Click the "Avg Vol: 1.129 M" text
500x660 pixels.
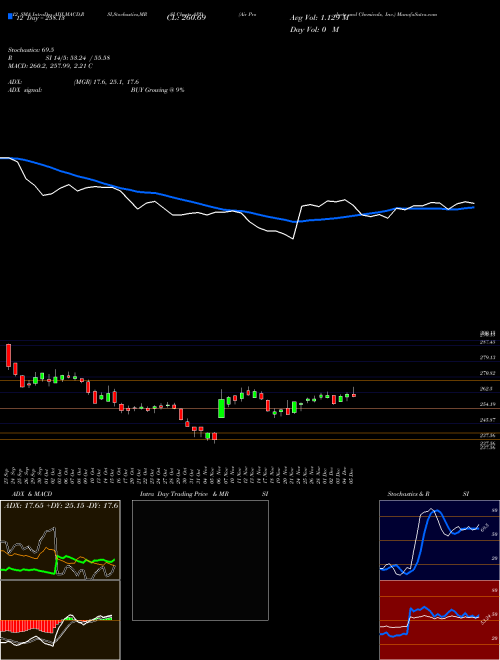click(x=319, y=18)
